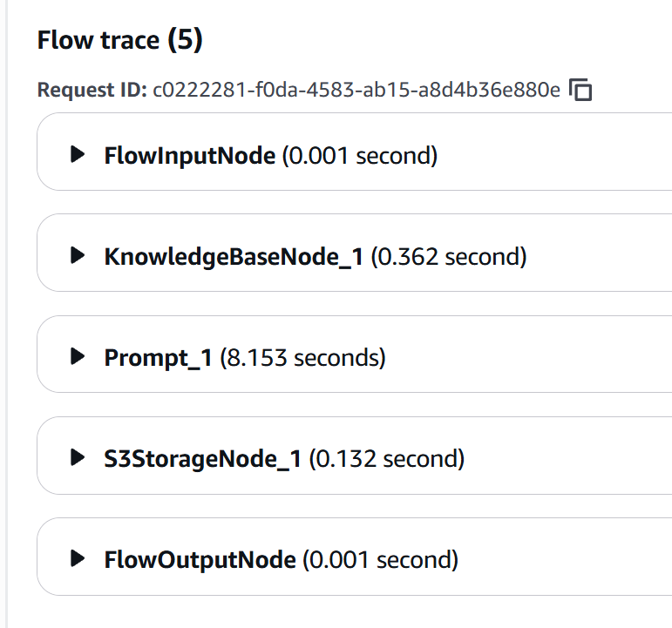Click the bold Request ID label

92,90
